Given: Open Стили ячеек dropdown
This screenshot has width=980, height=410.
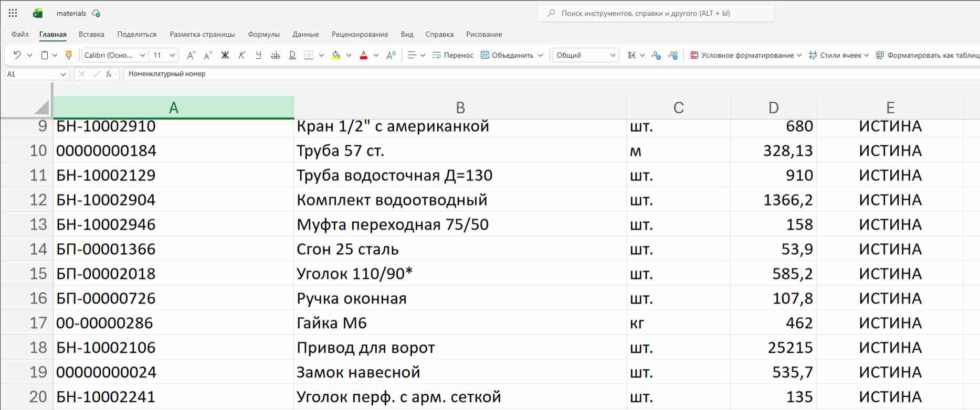Looking at the screenshot, I should click(x=839, y=55).
